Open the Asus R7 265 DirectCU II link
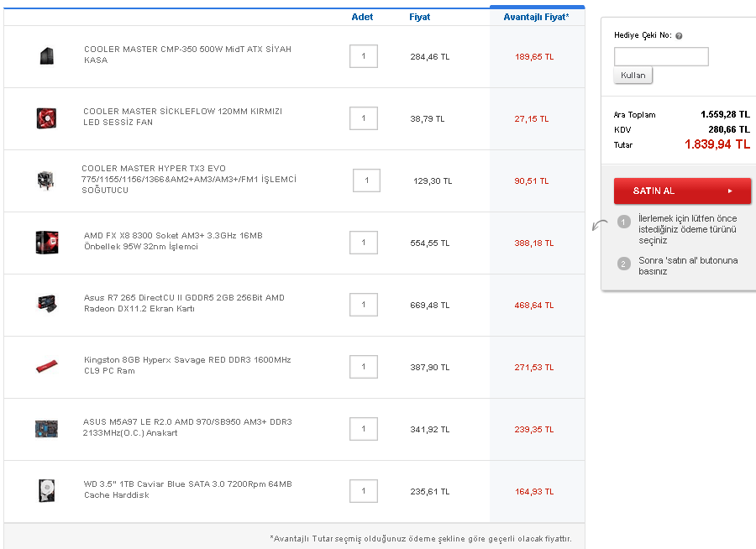 click(184, 303)
